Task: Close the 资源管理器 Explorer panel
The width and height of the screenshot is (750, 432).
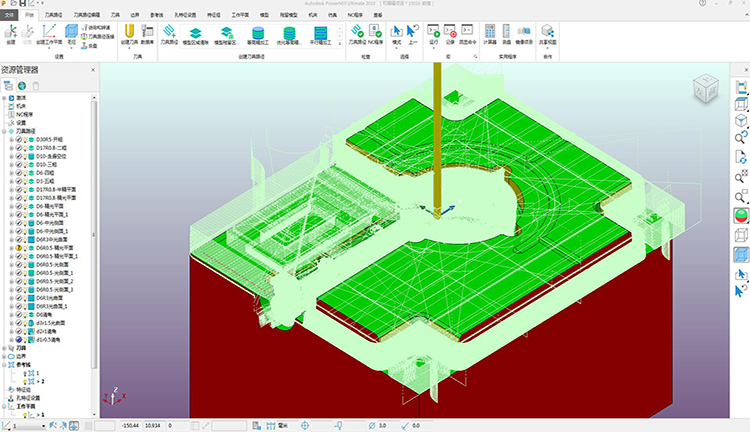Action: coord(93,70)
